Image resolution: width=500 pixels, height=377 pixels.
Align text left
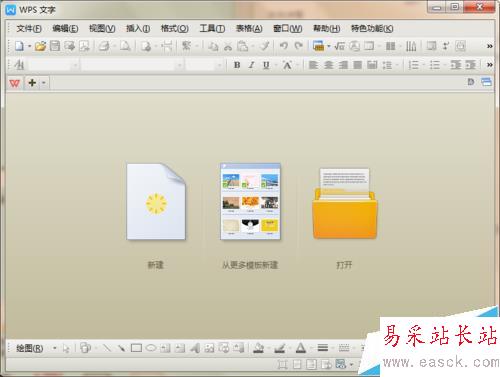(x=313, y=65)
